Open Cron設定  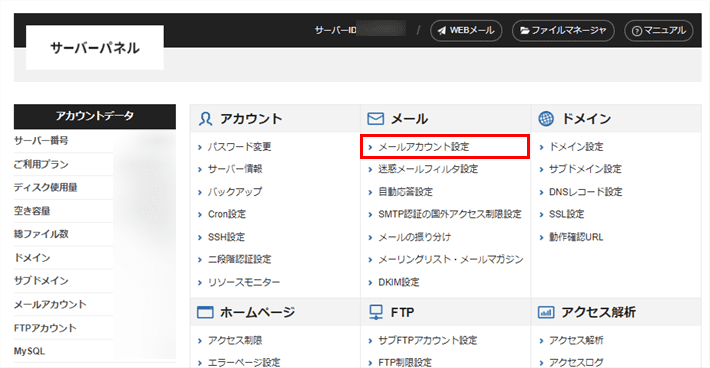pos(226,214)
